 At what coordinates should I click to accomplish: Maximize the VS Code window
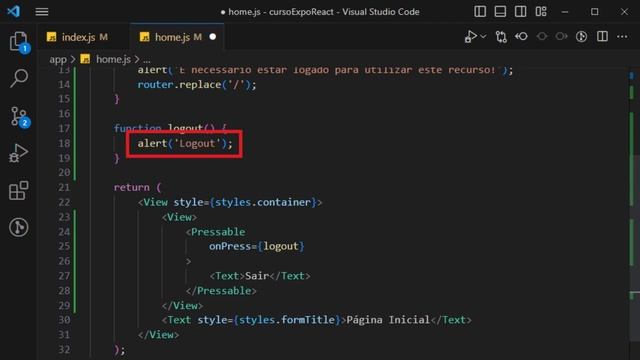pyautogui.click(x=595, y=11)
